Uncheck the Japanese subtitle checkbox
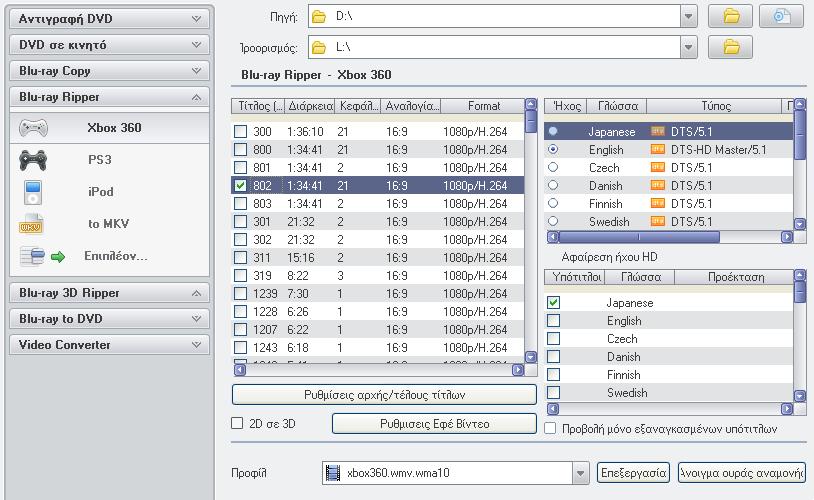The image size is (814, 500). click(x=553, y=303)
